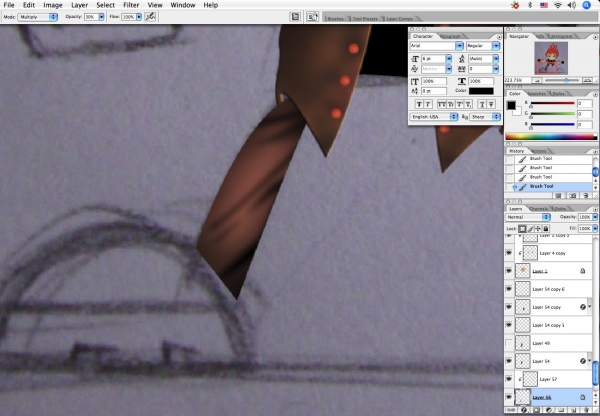This screenshot has width=600, height=416.
Task: Apply All Caps text style
Action: (441, 104)
